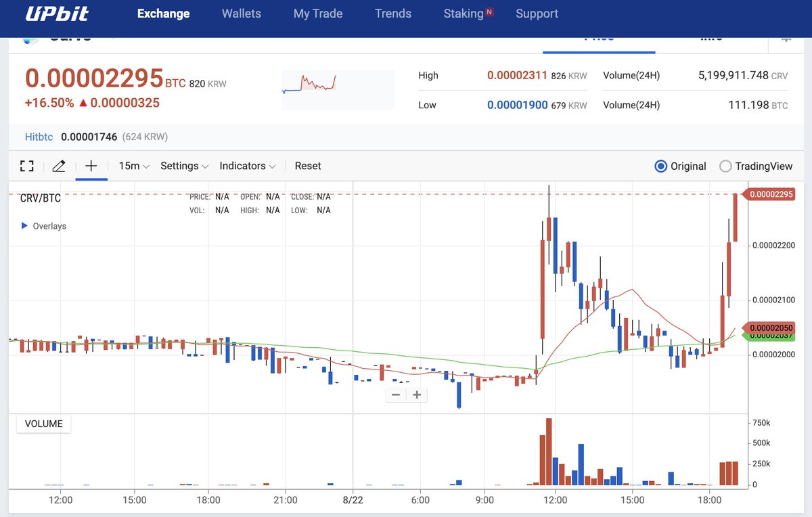Click the Hitbtc price 0.00001746
The image size is (812, 517).
tap(89, 137)
